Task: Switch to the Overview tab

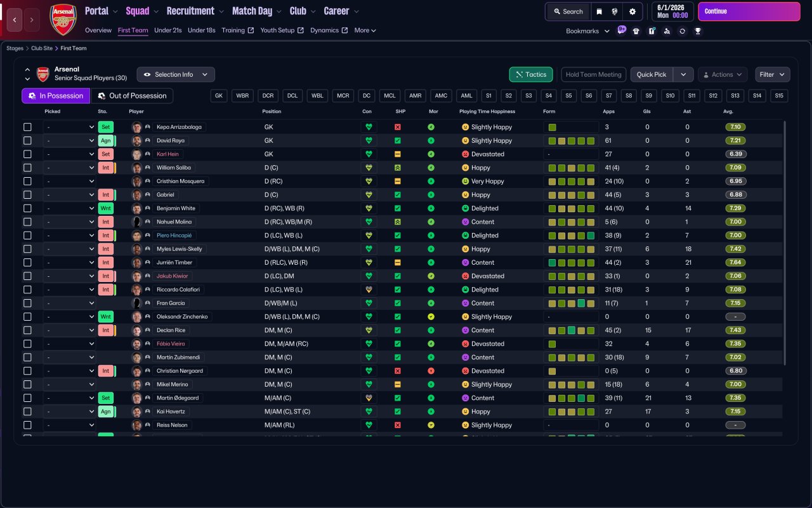Action: [x=98, y=30]
